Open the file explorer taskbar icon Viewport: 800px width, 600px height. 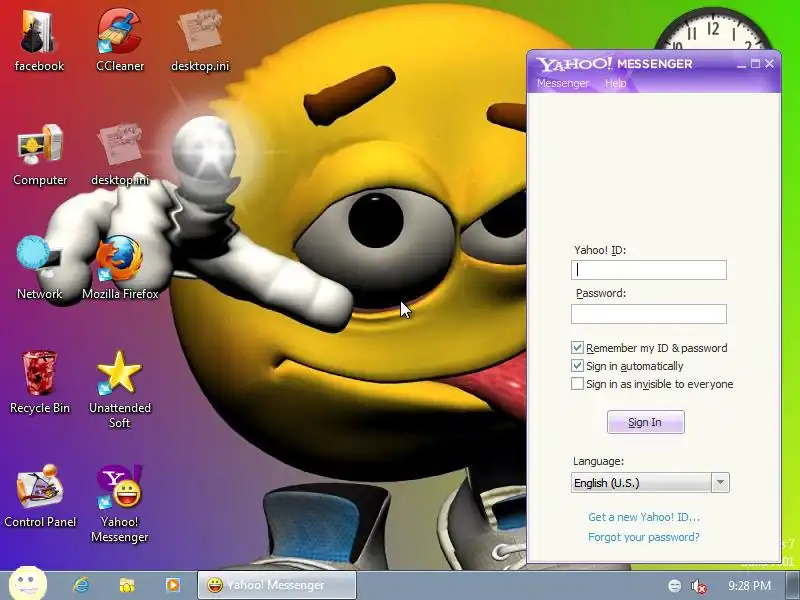[x=127, y=585]
